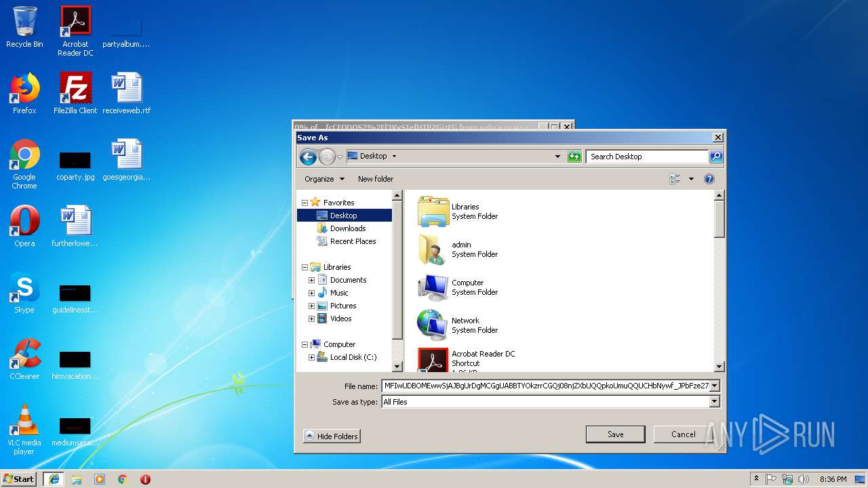Select mediumsessi file on desktop
The width and height of the screenshot is (868, 488).
tap(75, 431)
